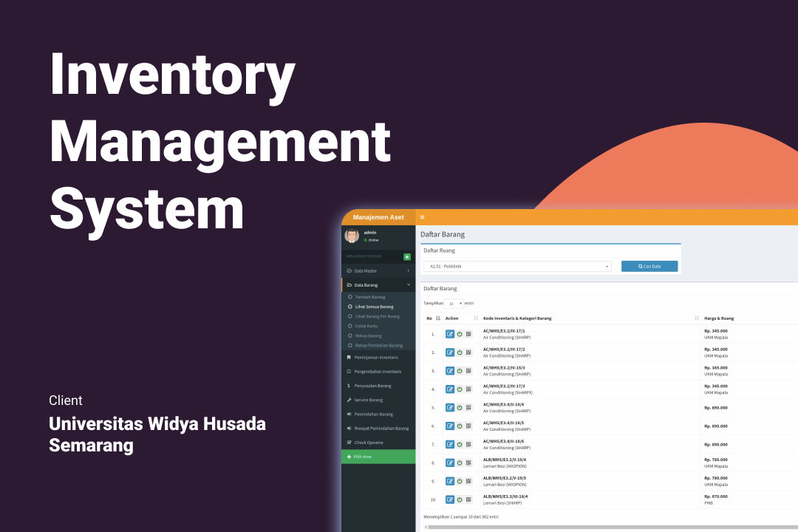The image size is (798, 532).
Task: Click the edit icon in row 10
Action: [450, 499]
